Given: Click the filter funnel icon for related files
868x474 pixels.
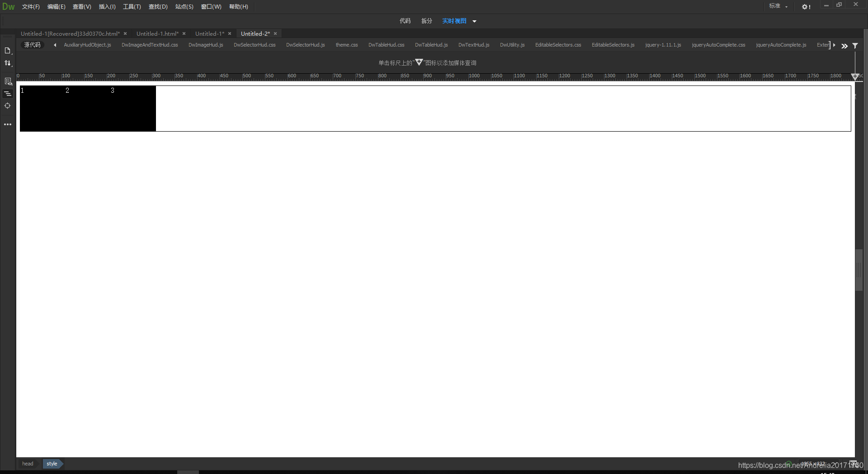Looking at the screenshot, I should pos(855,46).
